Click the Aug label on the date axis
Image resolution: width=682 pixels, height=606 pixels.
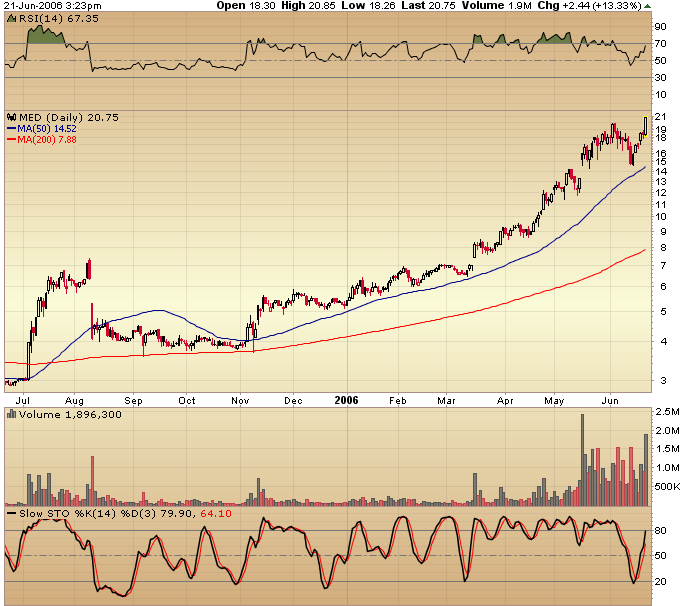coord(74,401)
